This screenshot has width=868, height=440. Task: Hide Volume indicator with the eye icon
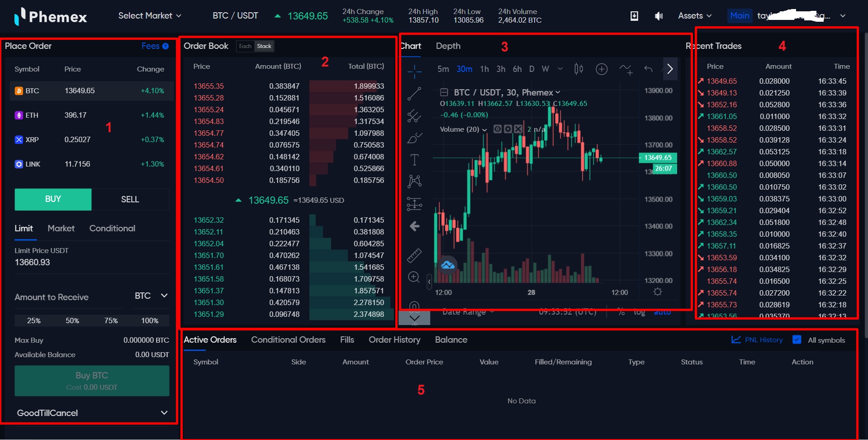point(498,129)
